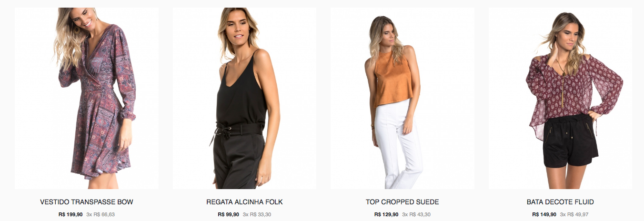
Task: Select the R$ 129,90 price
Action: (386, 214)
